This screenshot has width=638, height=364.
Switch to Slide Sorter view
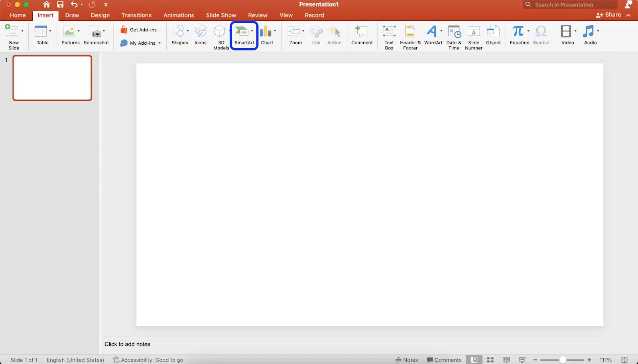click(490, 360)
